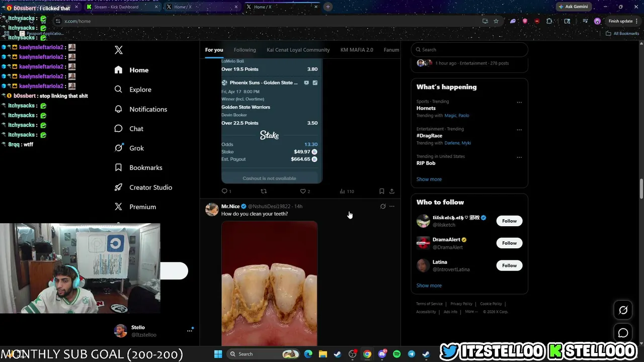This screenshot has width=644, height=362.
Task: Open Discord from the taskbar
Action: [382, 354]
